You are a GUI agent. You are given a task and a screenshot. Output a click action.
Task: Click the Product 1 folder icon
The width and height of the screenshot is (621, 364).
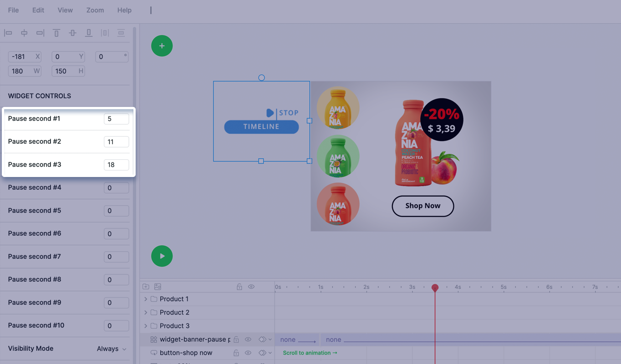point(153,299)
